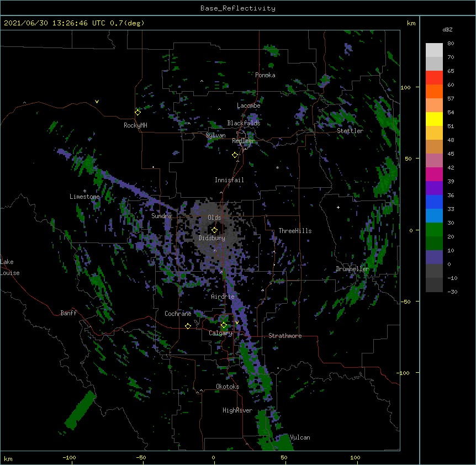Click the Stettler label
Viewport: 476px width, 465px height.
tap(350, 131)
